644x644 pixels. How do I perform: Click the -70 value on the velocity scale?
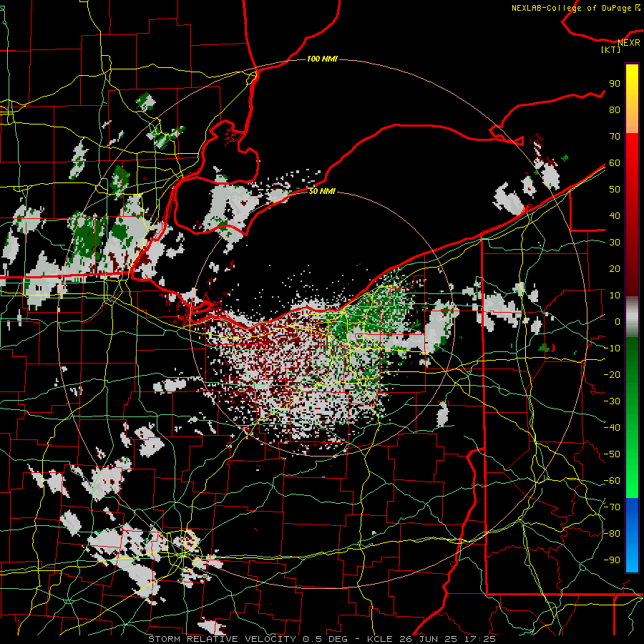click(x=612, y=507)
